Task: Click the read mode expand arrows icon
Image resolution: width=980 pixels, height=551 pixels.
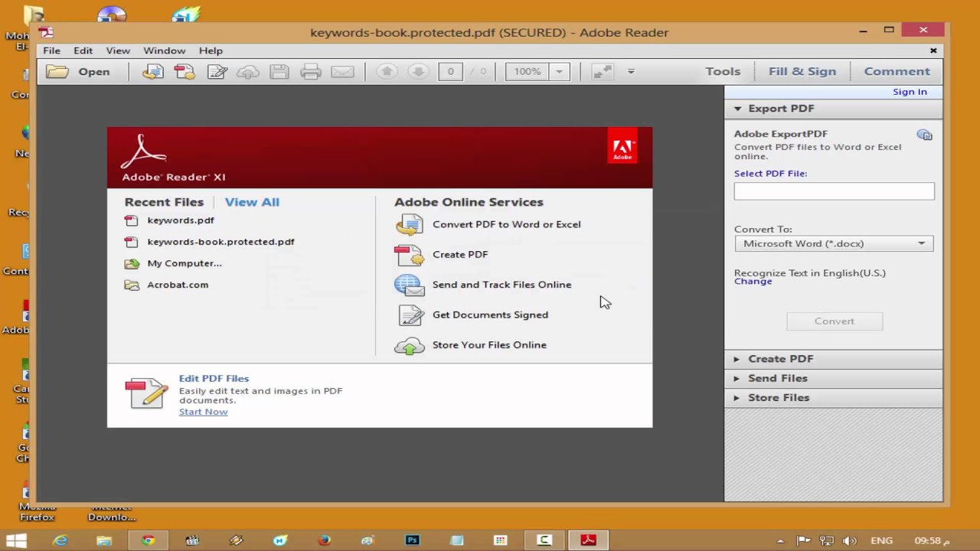Action: [x=603, y=71]
